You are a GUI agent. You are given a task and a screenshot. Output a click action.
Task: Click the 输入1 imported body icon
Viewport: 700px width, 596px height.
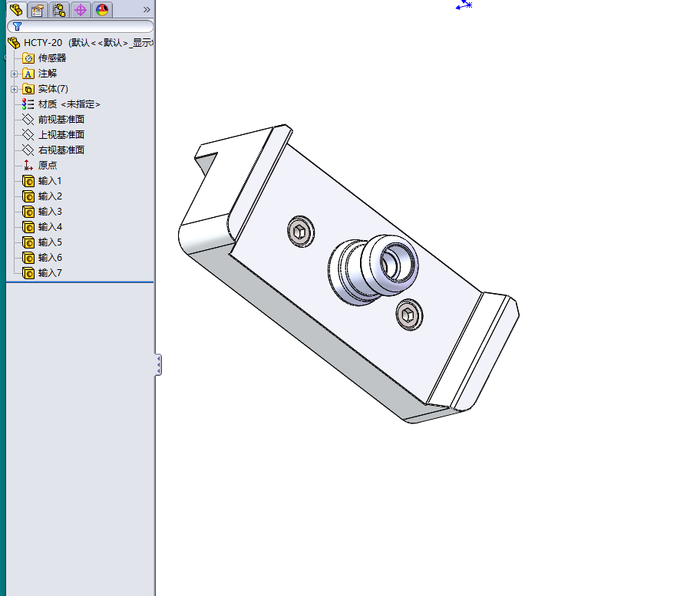tap(28, 181)
